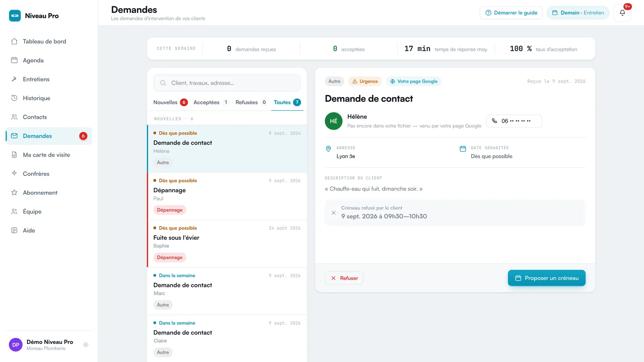Switch to the Refusées tab
644x362 pixels.
(251, 102)
